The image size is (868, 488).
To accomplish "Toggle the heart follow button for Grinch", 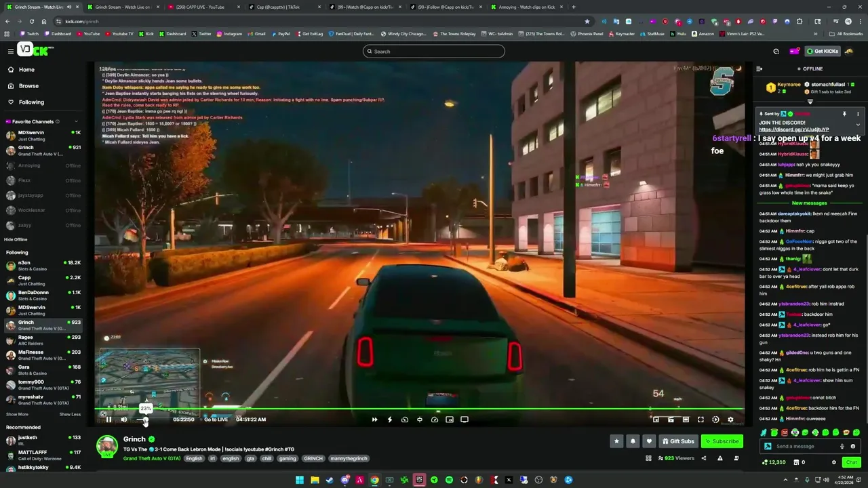I will [x=649, y=441].
